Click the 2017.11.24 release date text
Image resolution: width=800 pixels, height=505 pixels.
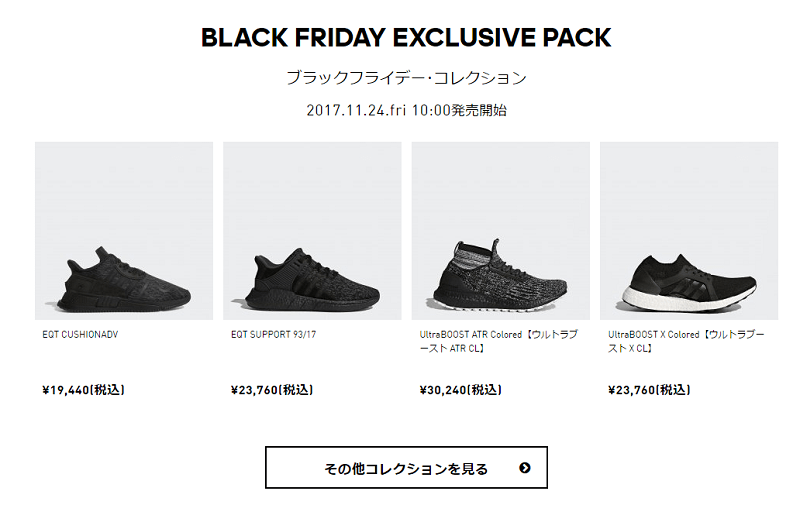(406, 110)
